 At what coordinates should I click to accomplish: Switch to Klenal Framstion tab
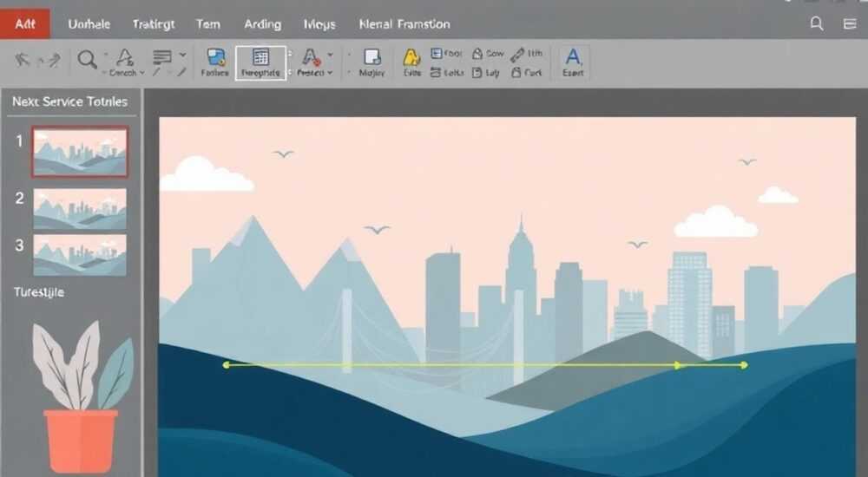click(x=404, y=24)
